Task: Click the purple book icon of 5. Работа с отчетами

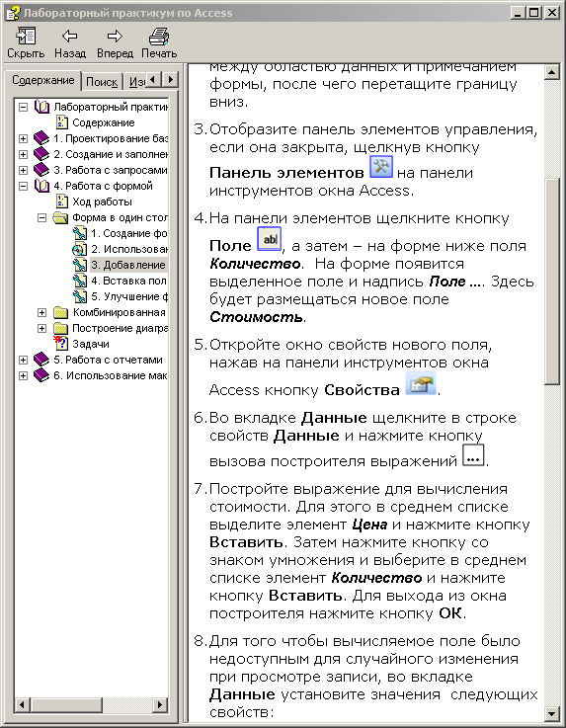Action: pyautogui.click(x=41, y=360)
